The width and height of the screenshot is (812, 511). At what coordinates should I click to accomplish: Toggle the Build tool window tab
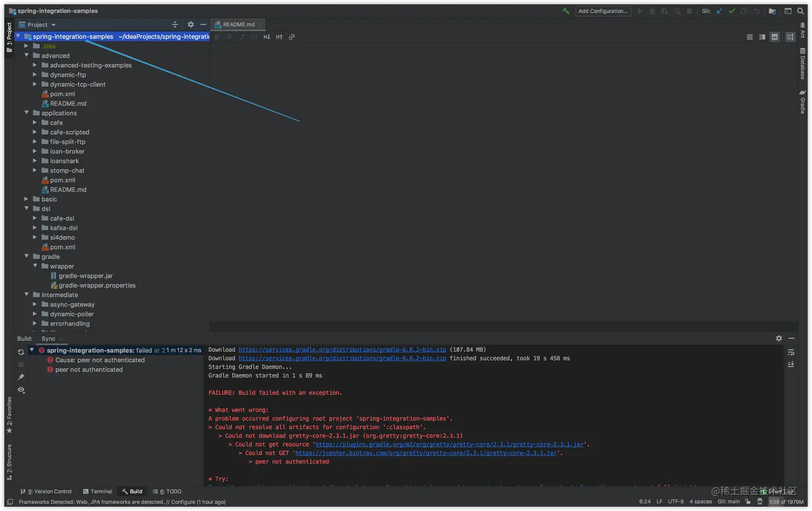point(132,492)
